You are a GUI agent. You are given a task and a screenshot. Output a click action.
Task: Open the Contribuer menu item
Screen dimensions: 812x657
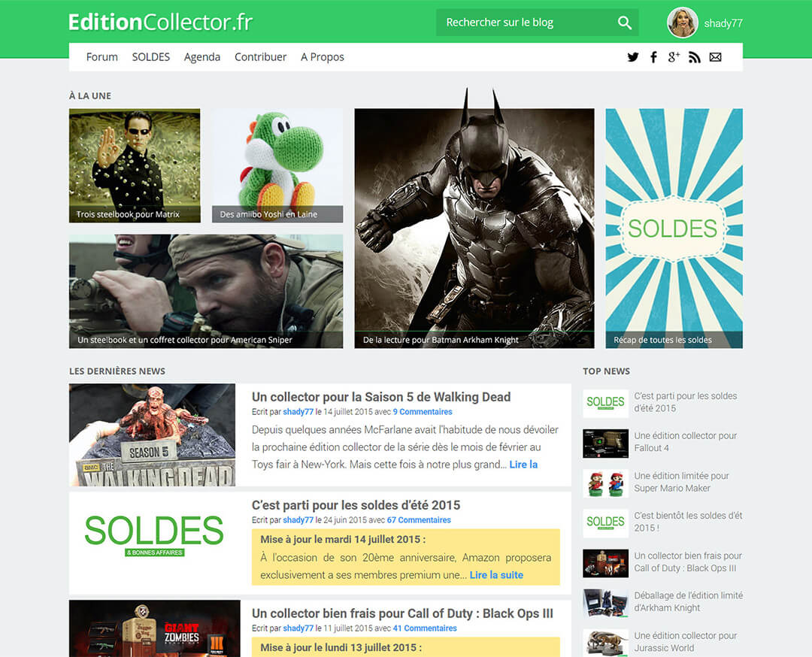coord(260,57)
